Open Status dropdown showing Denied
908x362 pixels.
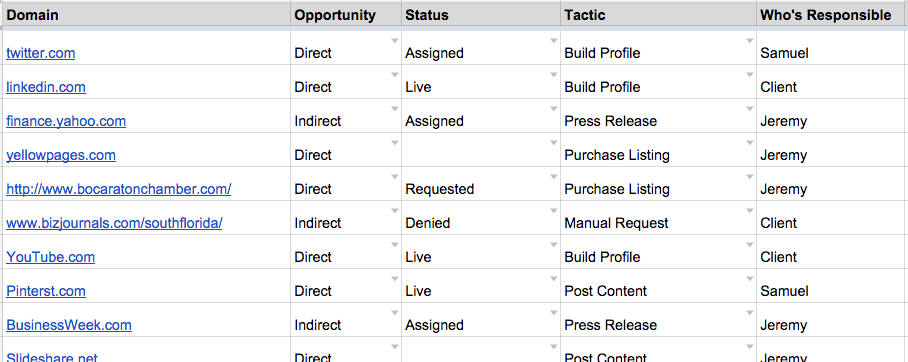pos(554,211)
